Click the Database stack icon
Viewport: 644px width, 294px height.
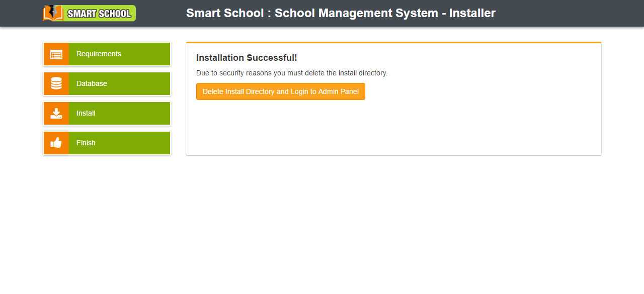pyautogui.click(x=56, y=83)
